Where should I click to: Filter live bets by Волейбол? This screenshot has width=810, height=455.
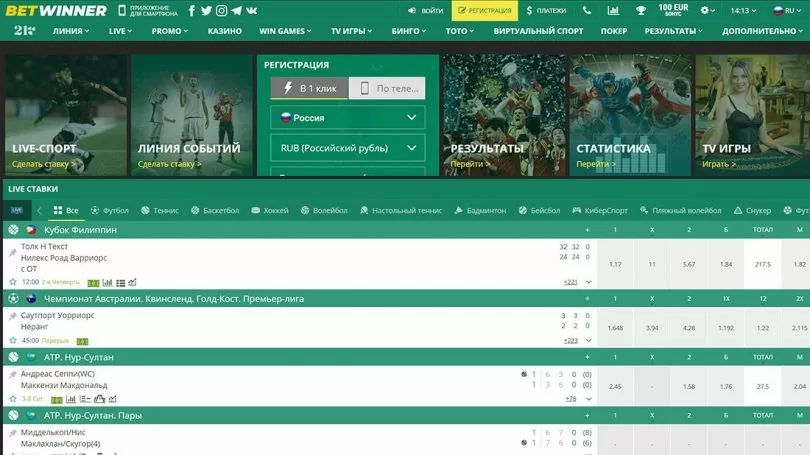tap(324, 210)
